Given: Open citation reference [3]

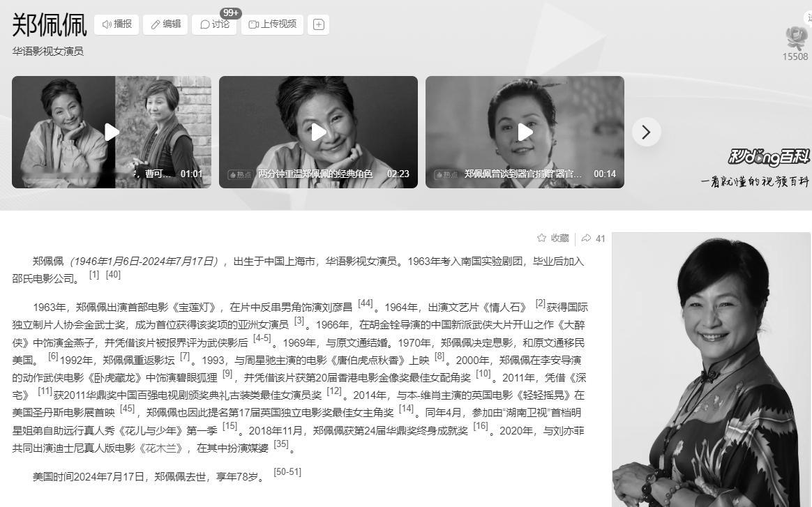Looking at the screenshot, I should (299, 321).
